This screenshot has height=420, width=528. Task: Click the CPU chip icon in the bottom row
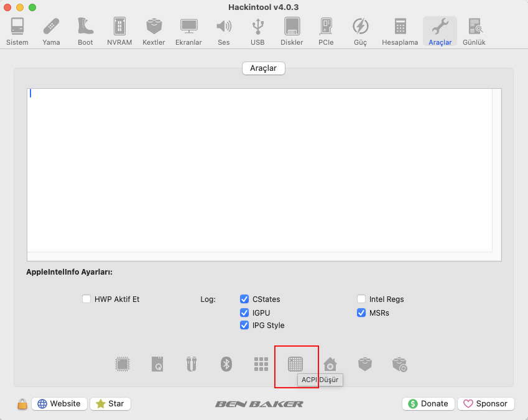[123, 364]
